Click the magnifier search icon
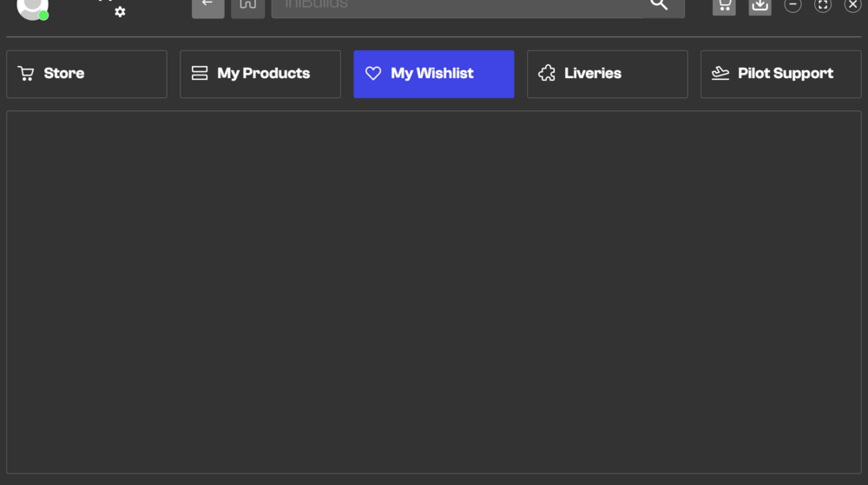 point(659,4)
